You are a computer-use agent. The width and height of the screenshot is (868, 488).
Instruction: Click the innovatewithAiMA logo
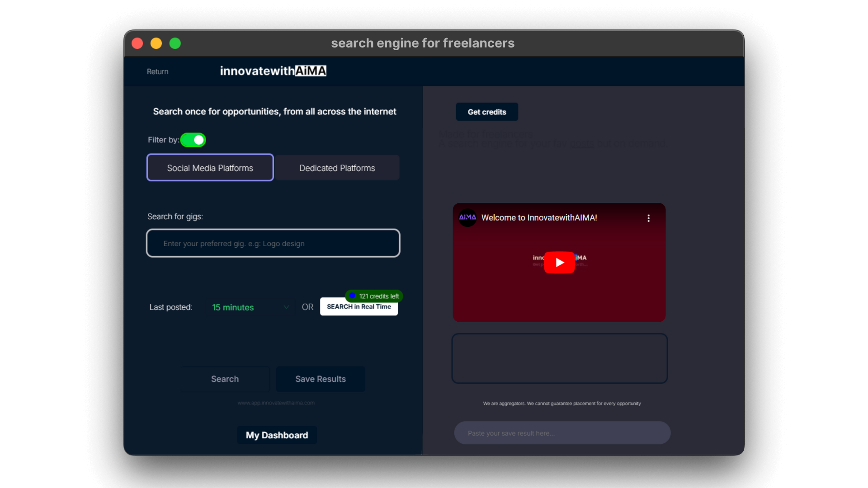pos(273,71)
